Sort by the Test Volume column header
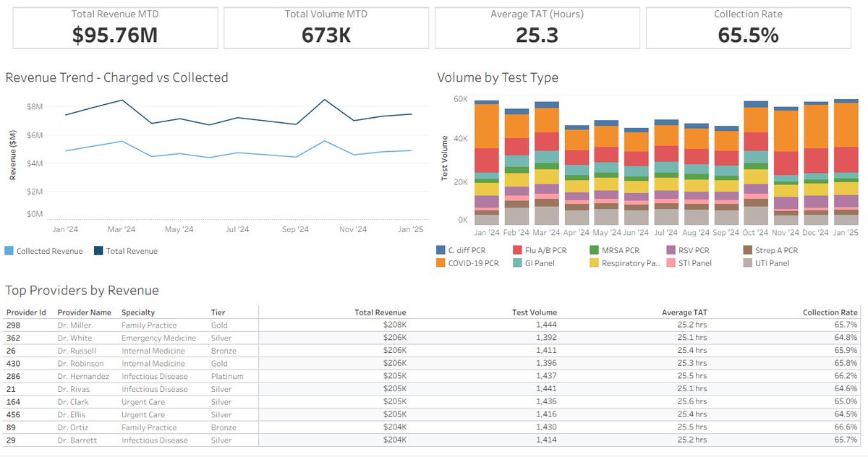The height and width of the screenshot is (457, 868). coord(534,312)
